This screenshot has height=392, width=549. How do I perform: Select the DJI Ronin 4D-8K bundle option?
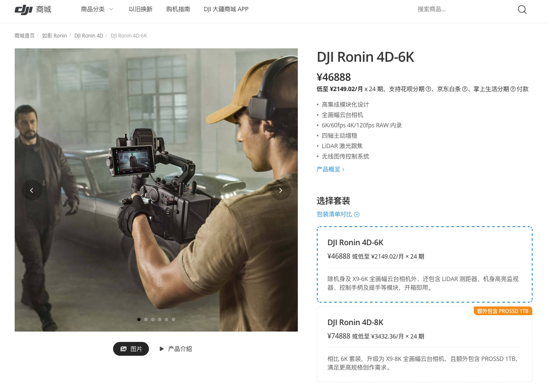(x=424, y=344)
